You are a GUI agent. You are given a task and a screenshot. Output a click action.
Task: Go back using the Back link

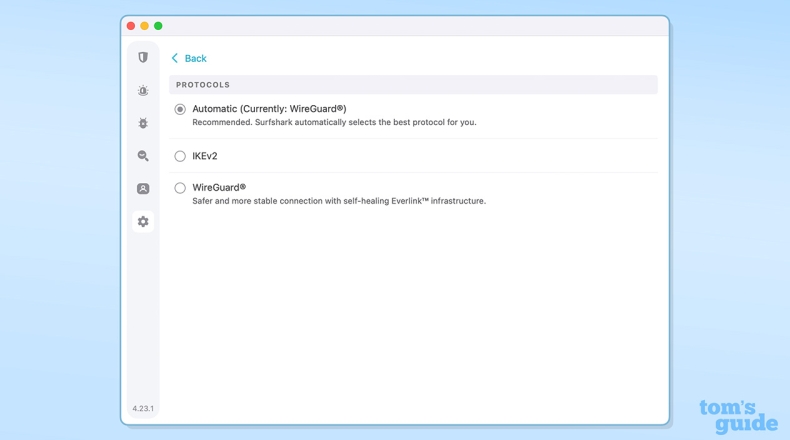pos(196,58)
